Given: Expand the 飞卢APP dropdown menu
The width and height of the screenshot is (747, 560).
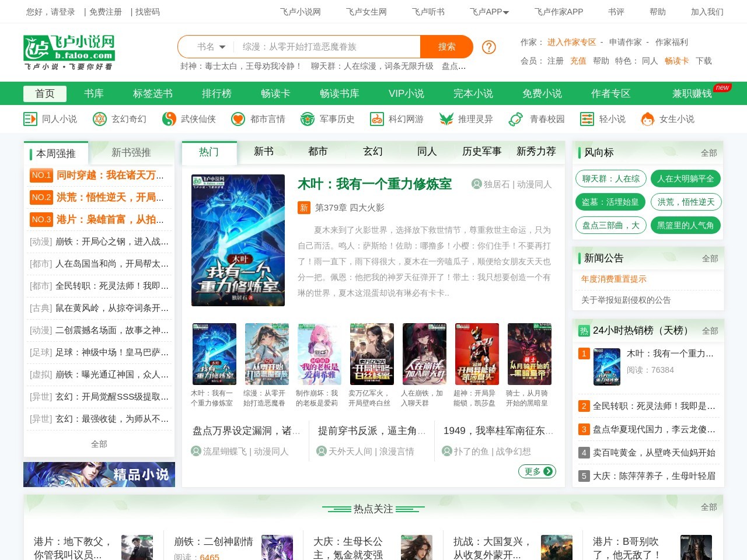Looking at the screenshot, I should [x=490, y=12].
